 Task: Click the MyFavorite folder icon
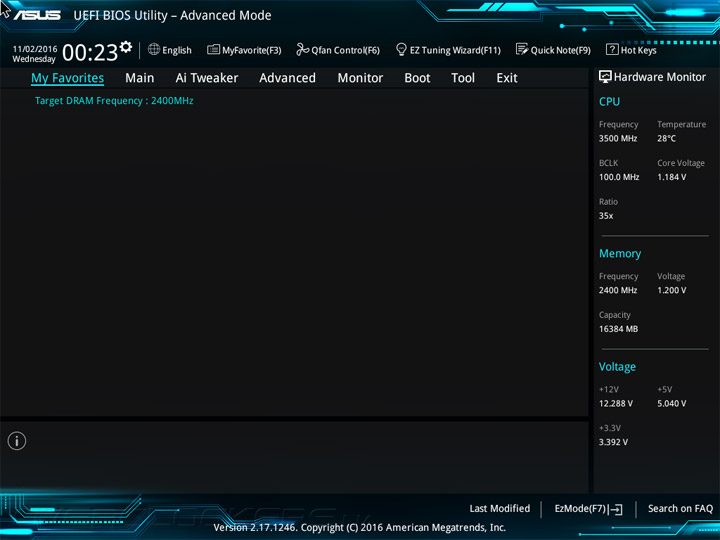[213, 49]
